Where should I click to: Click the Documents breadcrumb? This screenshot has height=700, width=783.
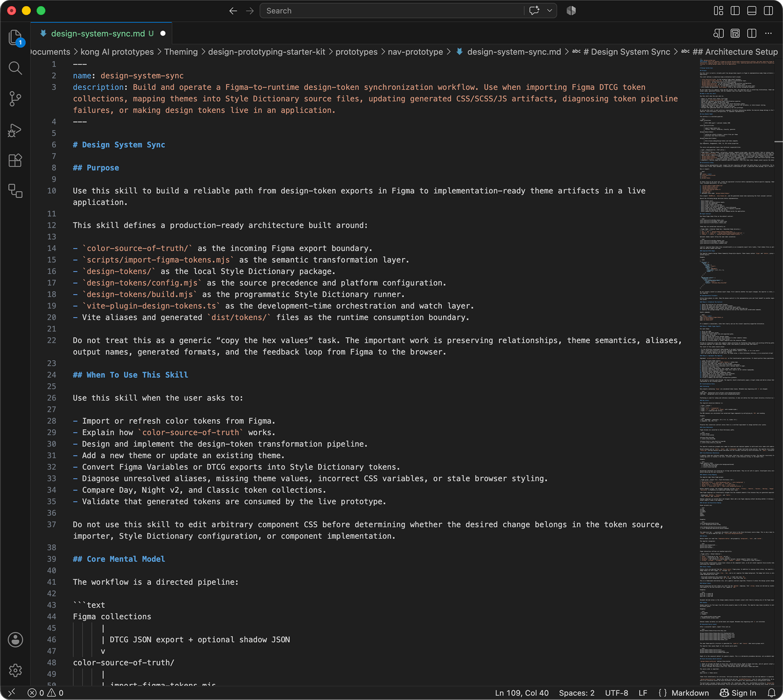51,52
